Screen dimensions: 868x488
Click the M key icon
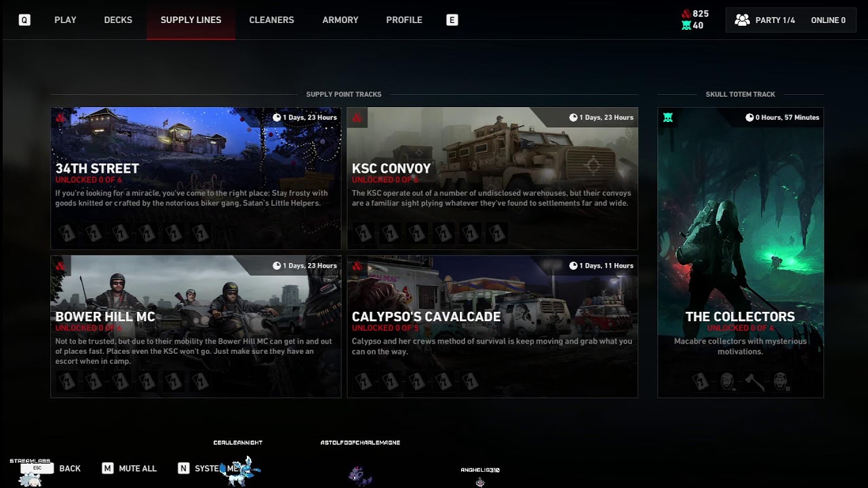tap(107, 468)
